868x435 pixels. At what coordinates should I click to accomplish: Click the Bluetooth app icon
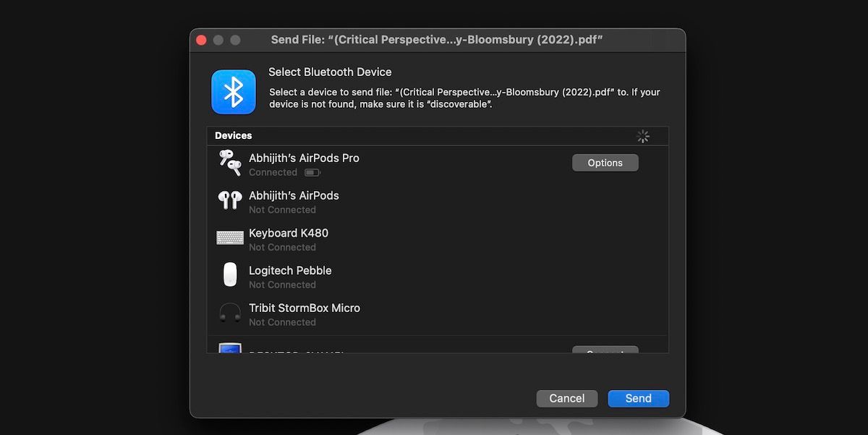[x=233, y=92]
